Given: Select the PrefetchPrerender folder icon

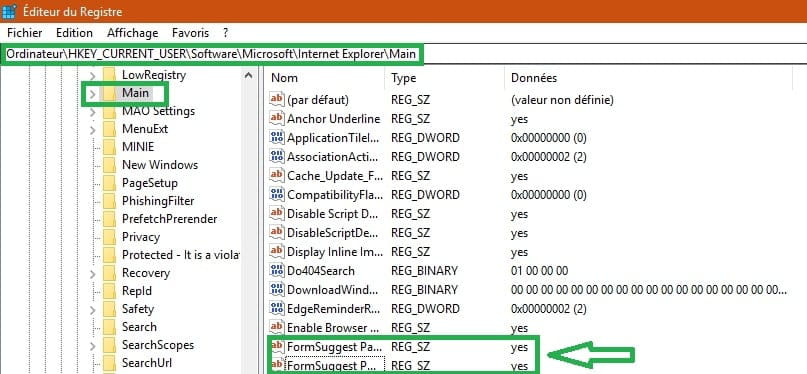Looking at the screenshot, I should 109,219.
